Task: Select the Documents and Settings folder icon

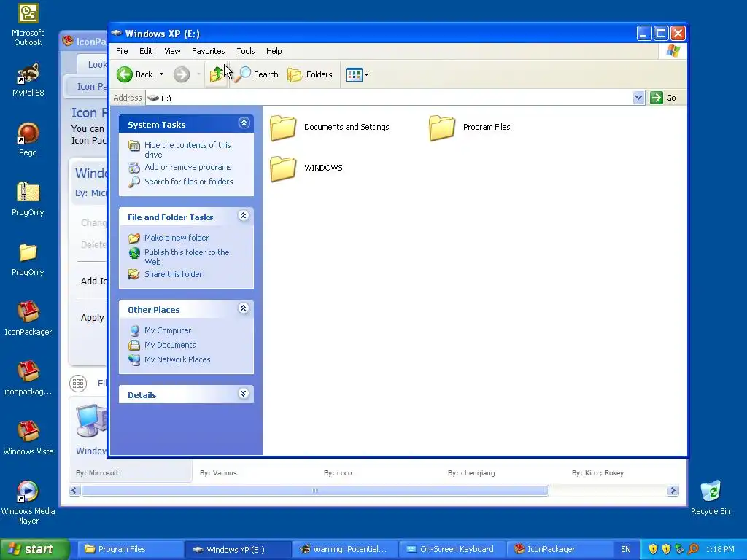Action: point(283,128)
